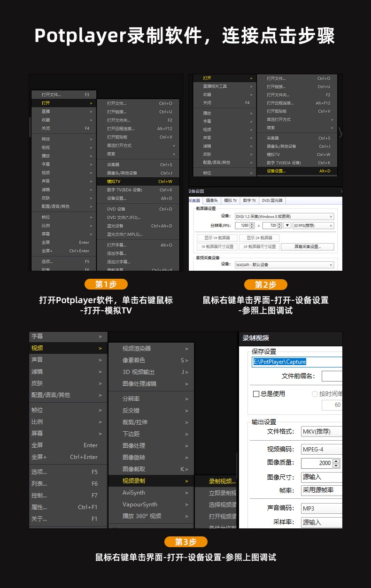Expand 电视 submenu in step 1 menu
The height and width of the screenshot is (588, 371).
click(64, 147)
